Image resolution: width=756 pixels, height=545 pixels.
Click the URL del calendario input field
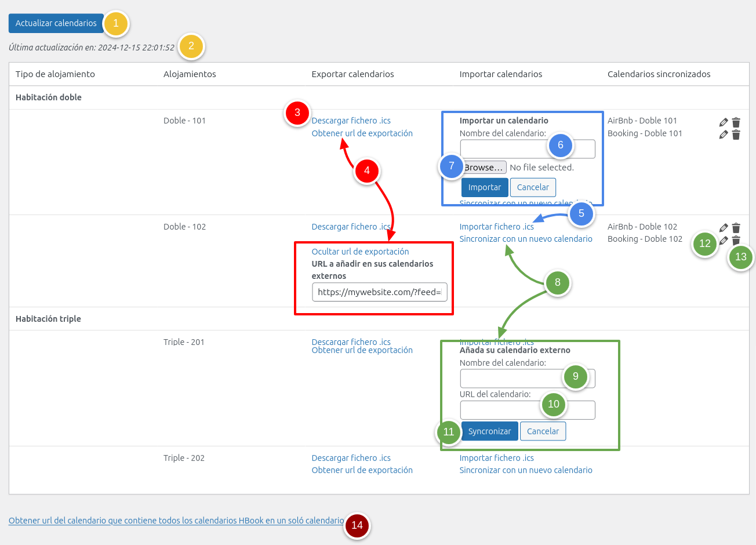pyautogui.click(x=499, y=410)
